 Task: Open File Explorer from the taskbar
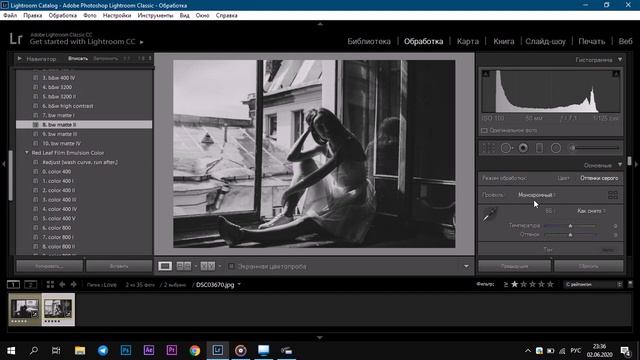click(80, 350)
